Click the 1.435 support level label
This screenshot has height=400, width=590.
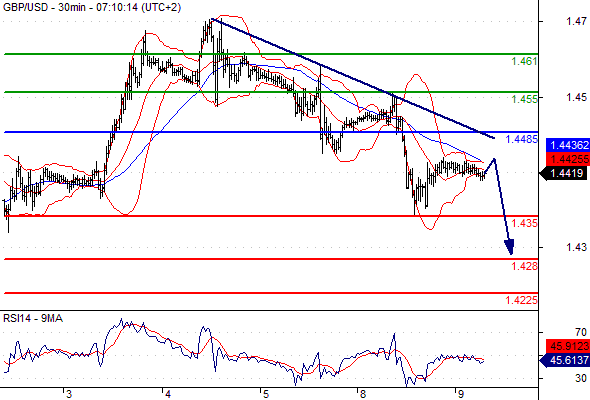tap(524, 223)
